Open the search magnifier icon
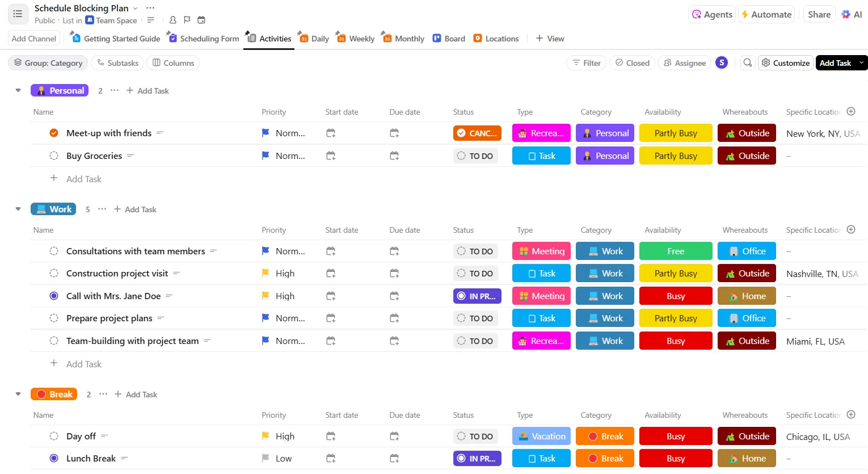Viewport: 868px width, 474px height. tap(748, 63)
